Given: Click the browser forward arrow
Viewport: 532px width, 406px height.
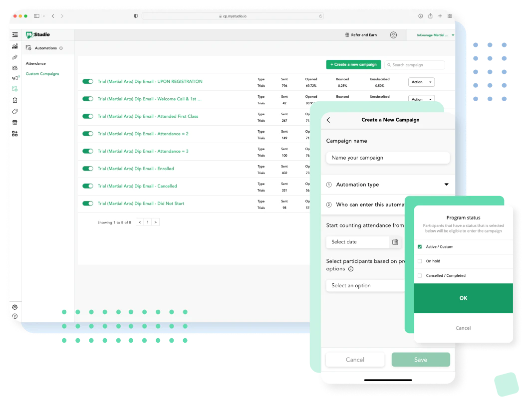Looking at the screenshot, I should tap(62, 16).
